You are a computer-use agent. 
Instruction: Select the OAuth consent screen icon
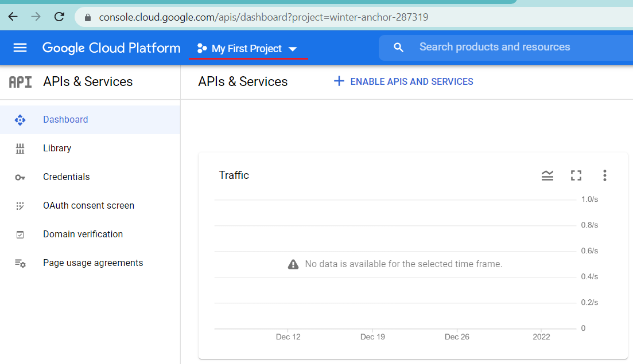20,205
